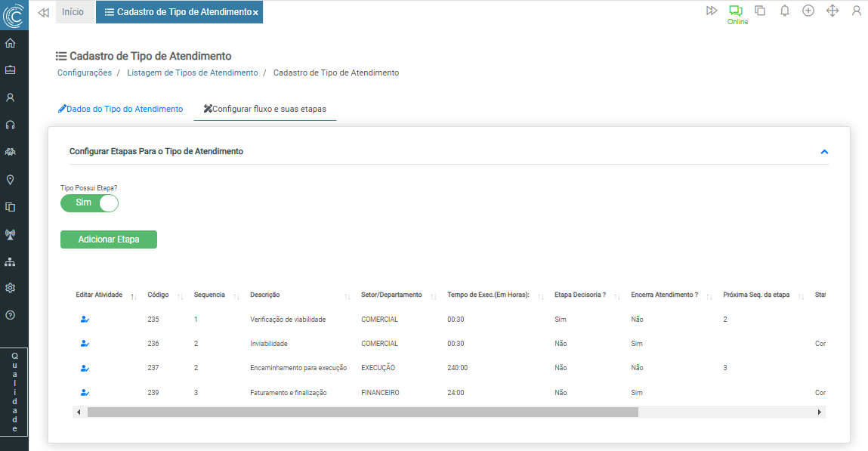Click the map pin location icon

[x=11, y=180]
